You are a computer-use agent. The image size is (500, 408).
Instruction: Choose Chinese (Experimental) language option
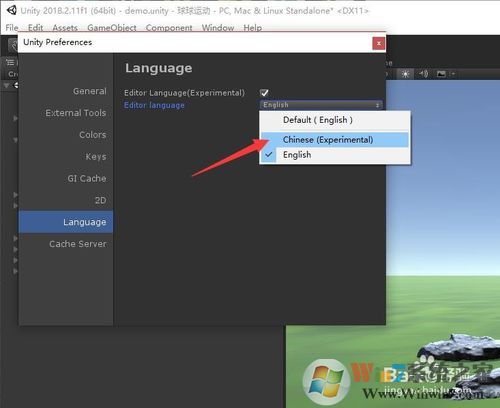coord(335,140)
